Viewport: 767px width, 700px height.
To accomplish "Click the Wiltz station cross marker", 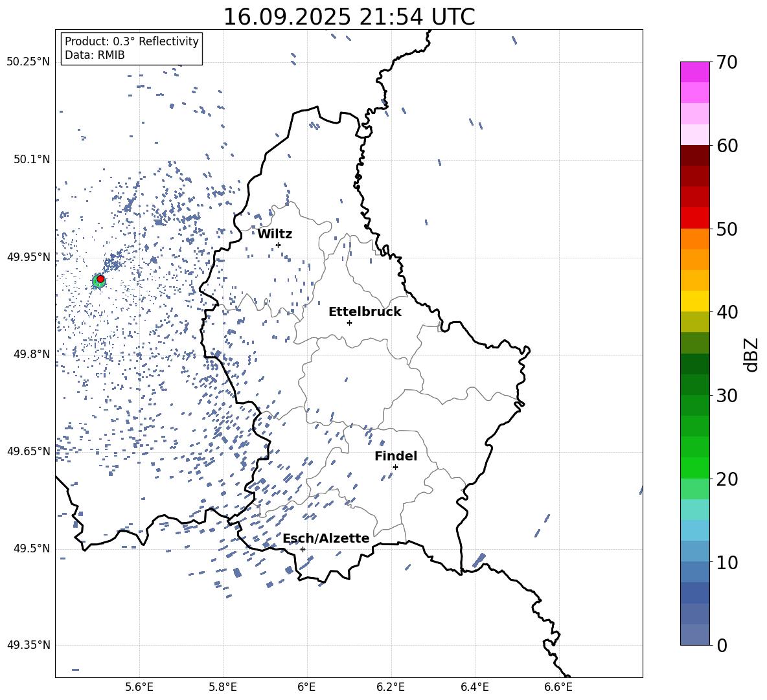I will [x=279, y=245].
